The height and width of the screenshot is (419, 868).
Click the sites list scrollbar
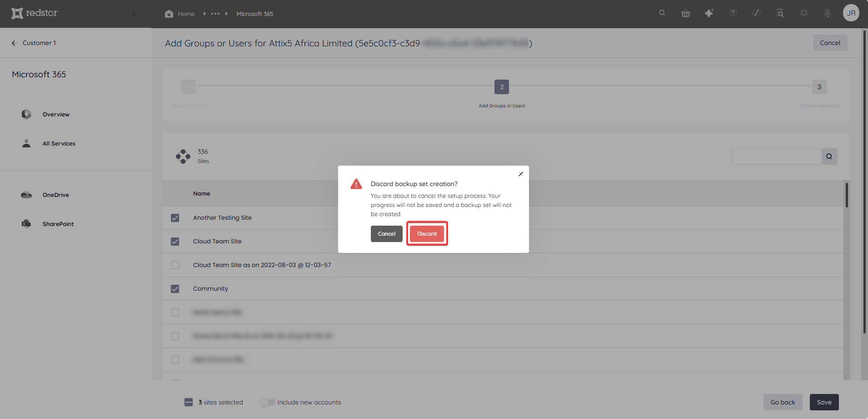(x=847, y=195)
